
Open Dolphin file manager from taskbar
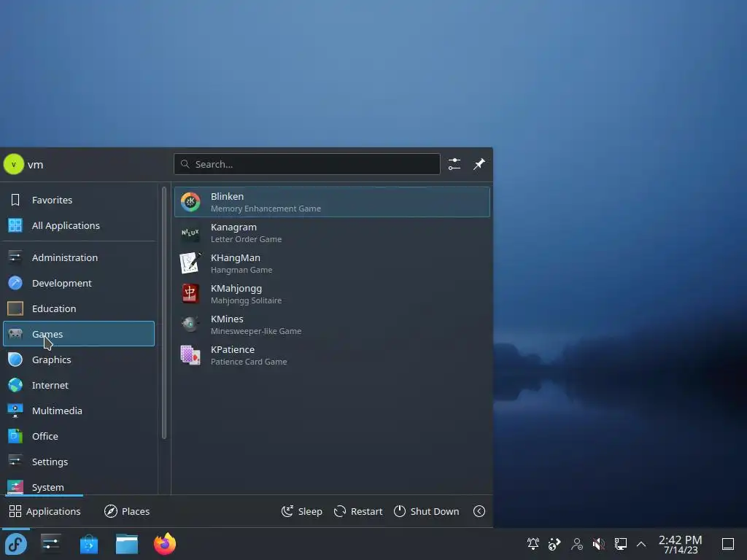(127, 544)
